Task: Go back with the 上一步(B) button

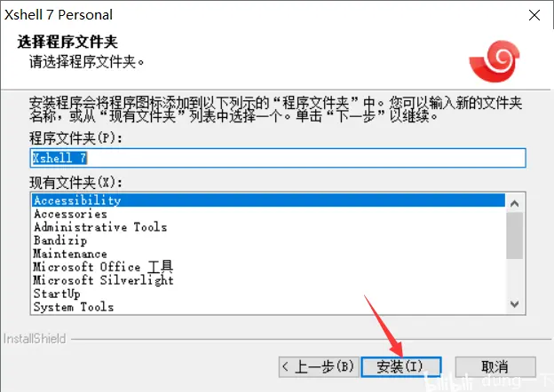Action: pyautogui.click(x=319, y=367)
